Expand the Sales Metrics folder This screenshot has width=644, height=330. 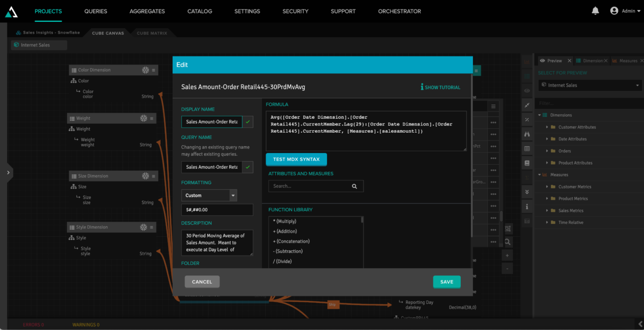click(547, 211)
